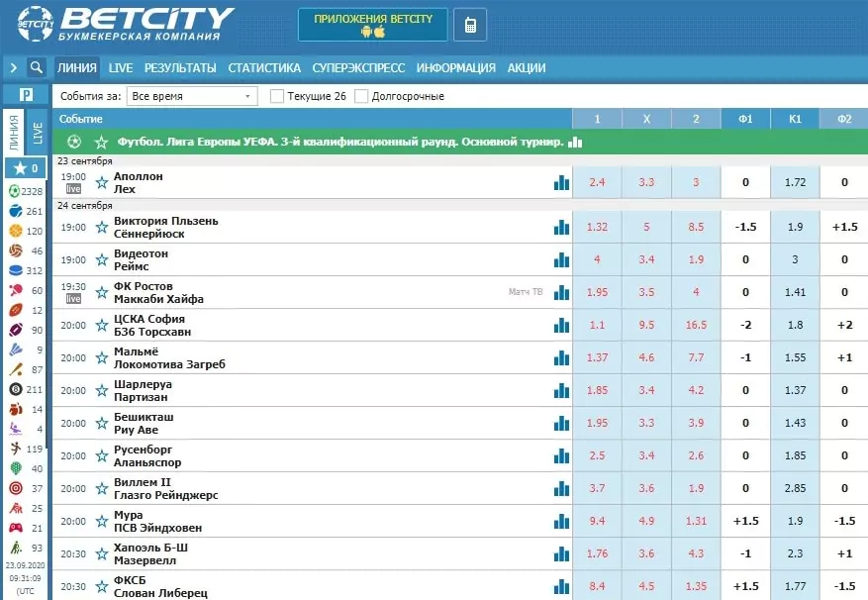
Task: Select the boxing gloves icon with 14
Action: tap(16, 410)
